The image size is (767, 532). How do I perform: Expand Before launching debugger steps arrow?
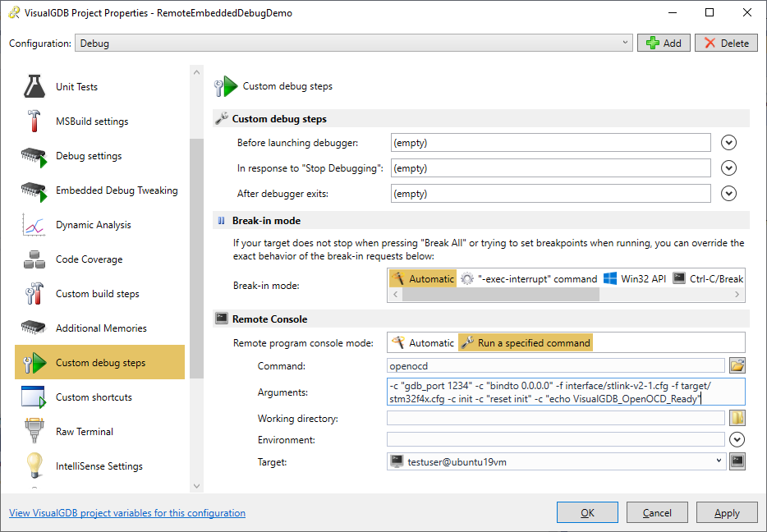(x=728, y=143)
